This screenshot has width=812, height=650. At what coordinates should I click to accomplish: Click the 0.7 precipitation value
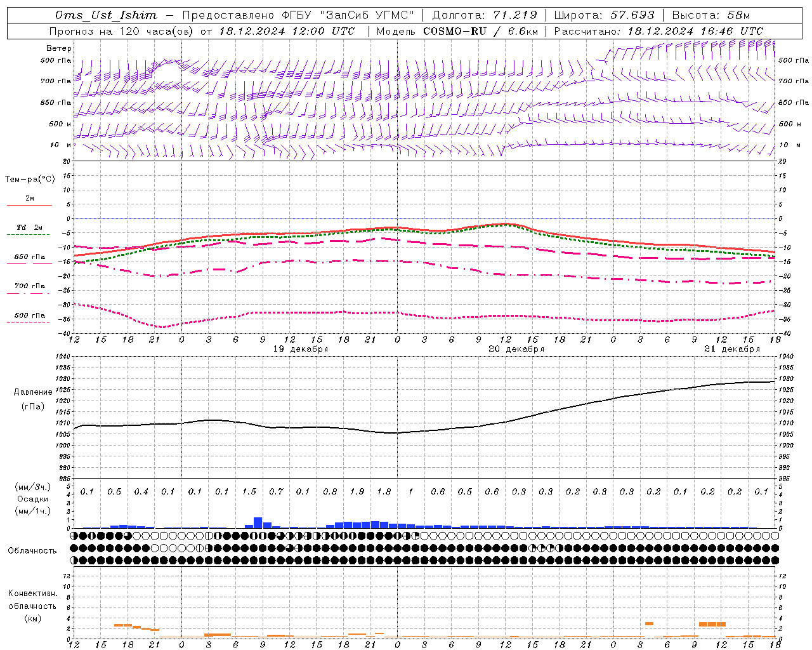276,492
